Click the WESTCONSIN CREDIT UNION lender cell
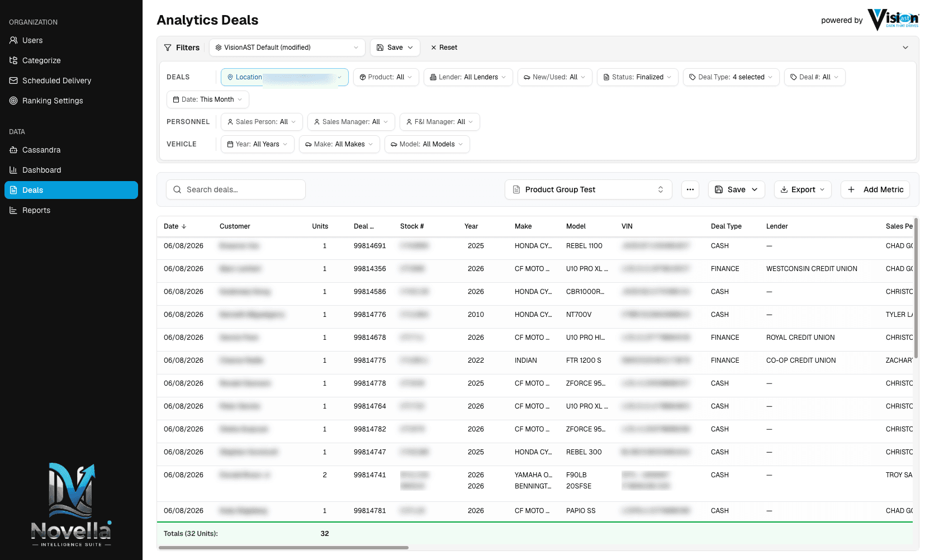939x560 pixels. coord(812,269)
